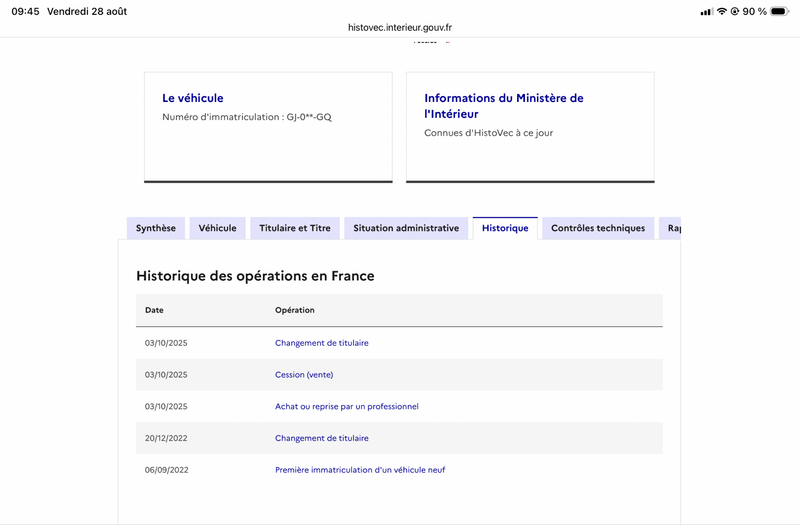Viewport: 800px width, 525px height.
Task: Switch to the Véhicule tab
Action: click(217, 228)
